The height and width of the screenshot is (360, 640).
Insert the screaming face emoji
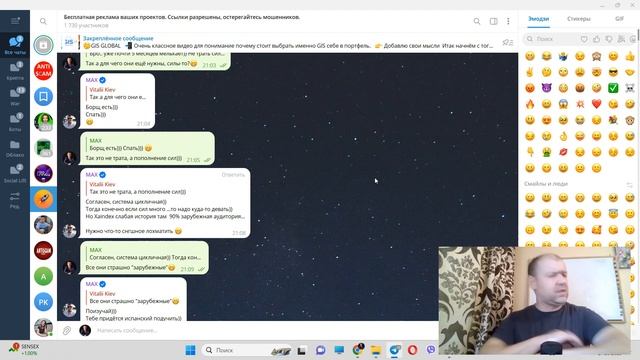(x=563, y=104)
